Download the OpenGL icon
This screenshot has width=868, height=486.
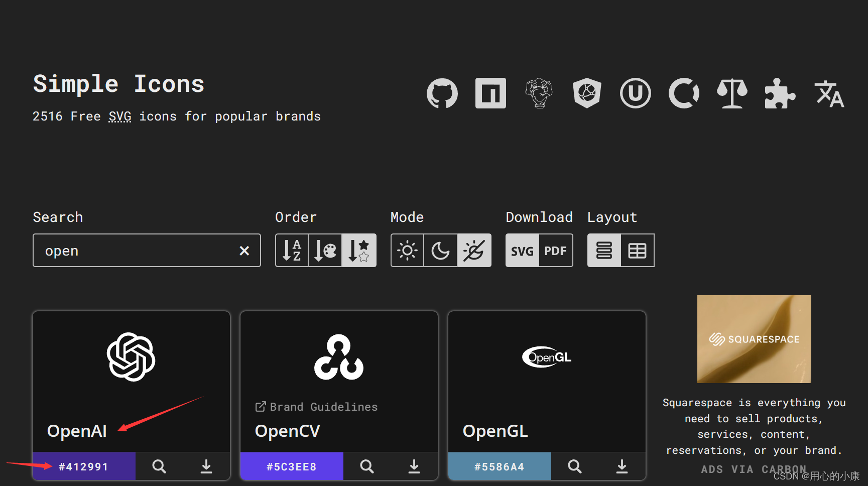click(622, 466)
